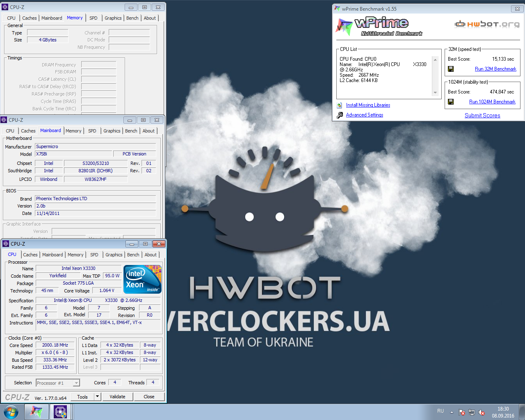Open About tab in front CPU-Z window

pyautogui.click(x=151, y=255)
